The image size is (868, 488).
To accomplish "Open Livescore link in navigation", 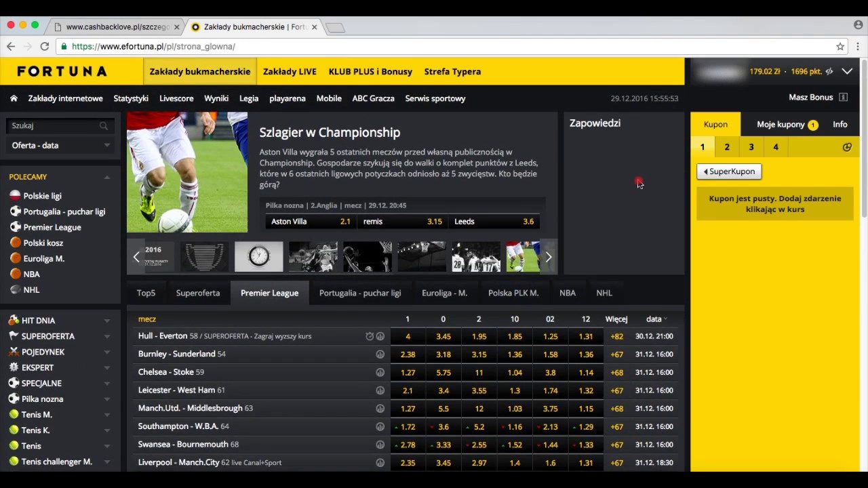I will click(176, 98).
